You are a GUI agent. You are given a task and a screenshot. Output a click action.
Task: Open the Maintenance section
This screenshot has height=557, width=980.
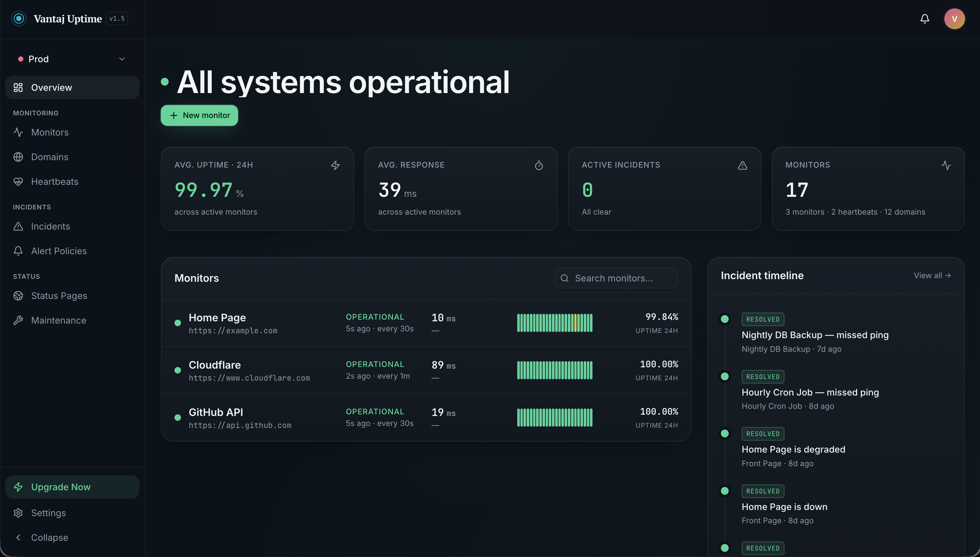pyautogui.click(x=72, y=321)
